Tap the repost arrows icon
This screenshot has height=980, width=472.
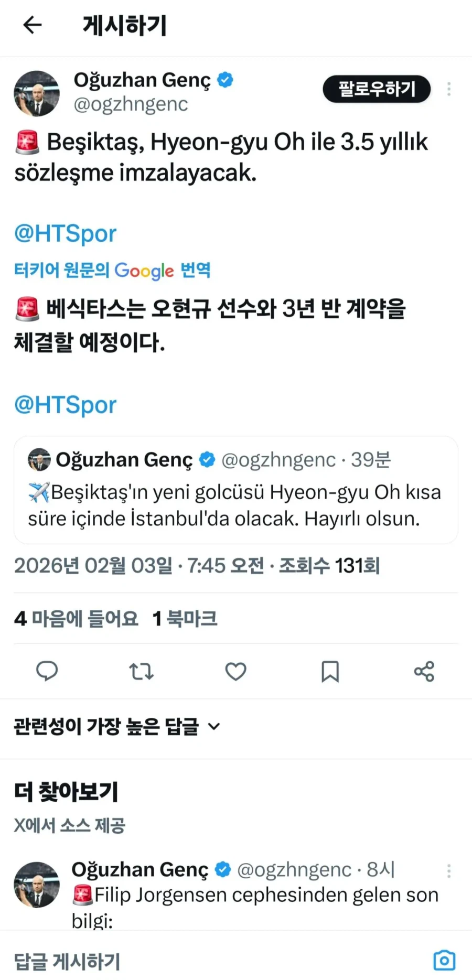141,671
